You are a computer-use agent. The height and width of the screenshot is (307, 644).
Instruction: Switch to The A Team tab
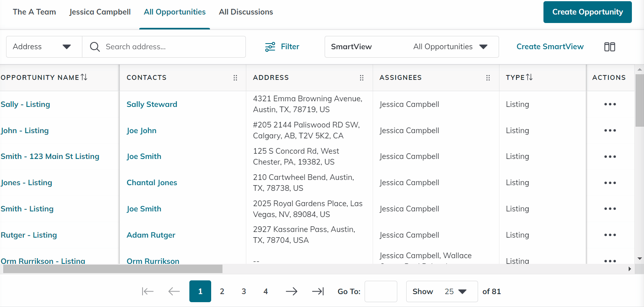34,12
